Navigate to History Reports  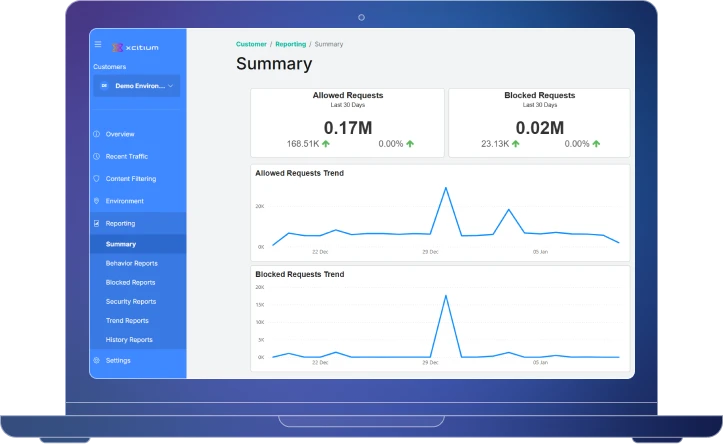click(x=129, y=340)
